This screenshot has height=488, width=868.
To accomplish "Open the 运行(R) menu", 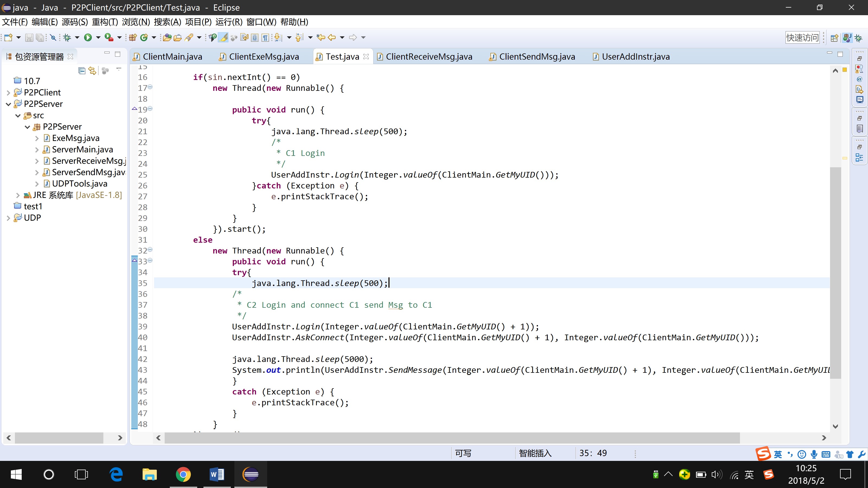I will click(x=229, y=22).
